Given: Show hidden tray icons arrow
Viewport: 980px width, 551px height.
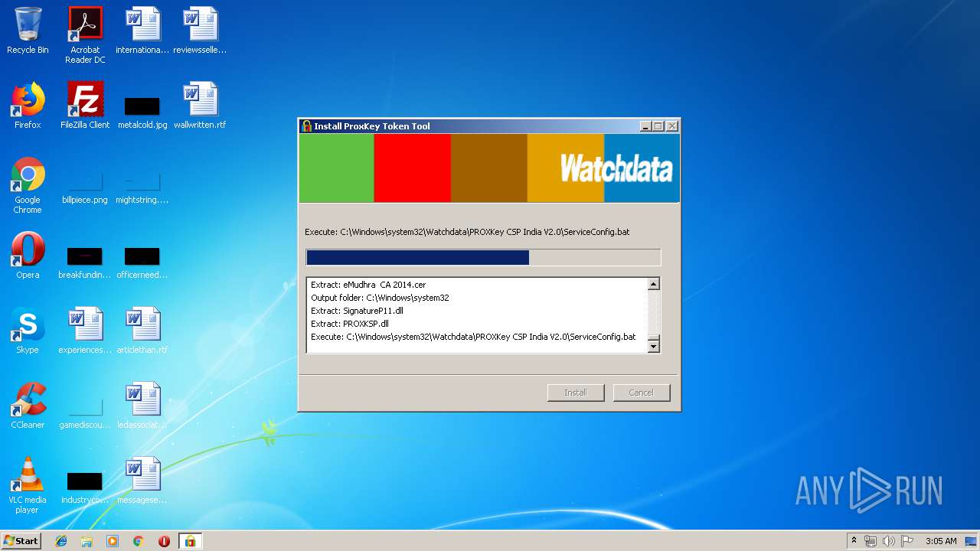Looking at the screenshot, I should [854, 541].
